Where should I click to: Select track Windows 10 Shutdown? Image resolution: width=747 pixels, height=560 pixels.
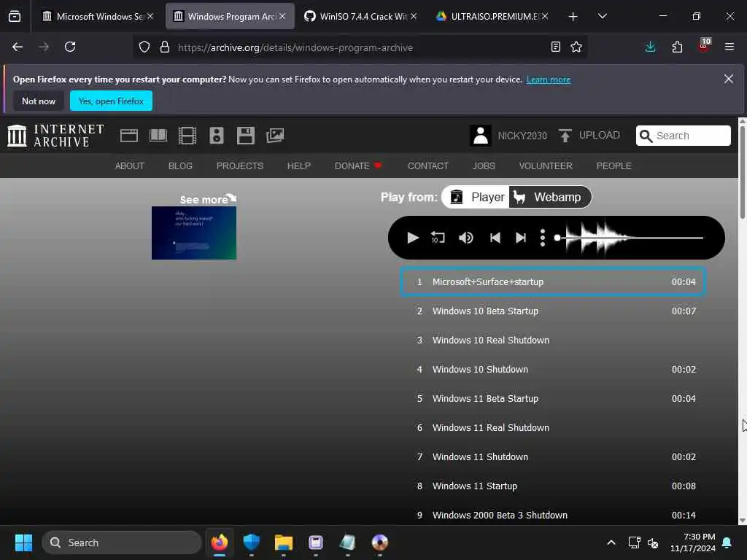553,369
